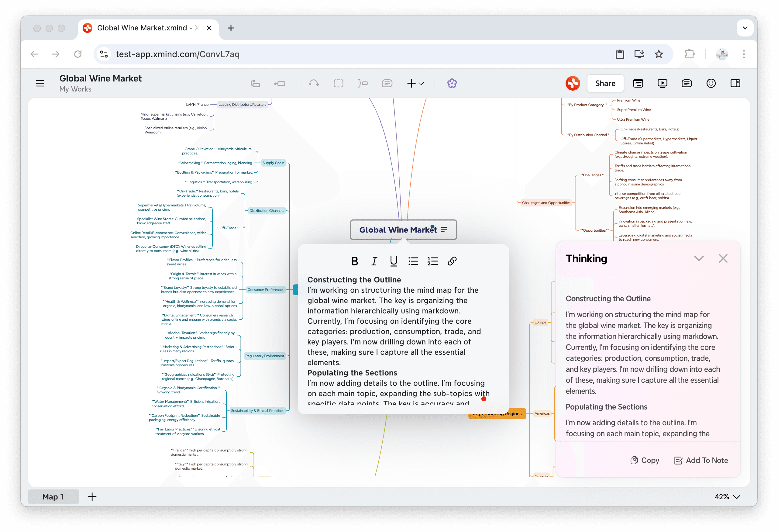The image size is (778, 532).
Task: Select the Map 1 sheet tab
Action: click(53, 496)
